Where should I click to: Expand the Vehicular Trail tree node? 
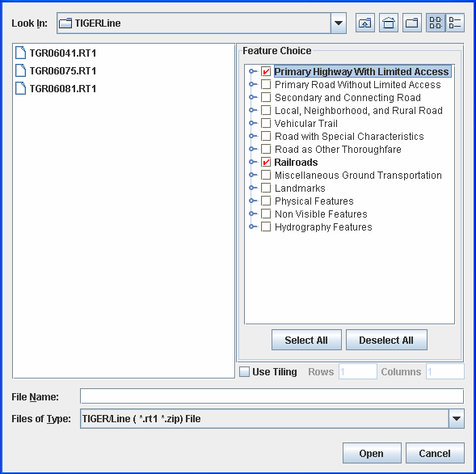pyautogui.click(x=252, y=124)
